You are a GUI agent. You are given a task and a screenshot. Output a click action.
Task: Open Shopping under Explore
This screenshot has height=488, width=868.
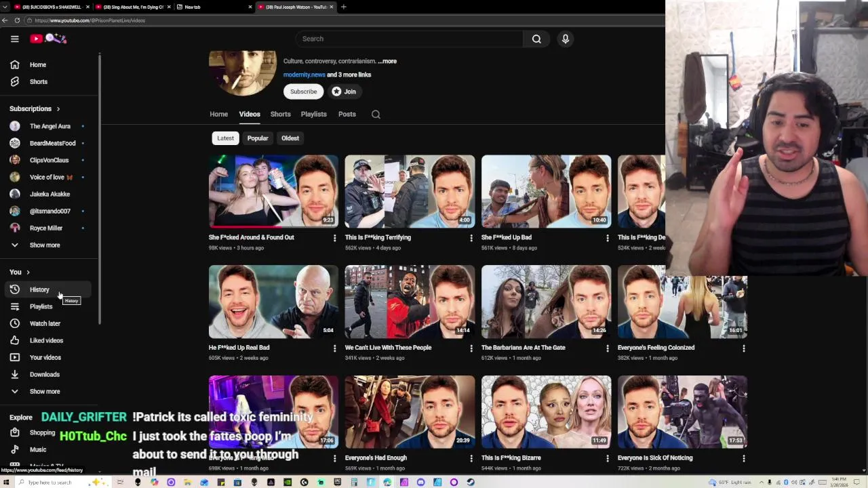tap(42, 432)
